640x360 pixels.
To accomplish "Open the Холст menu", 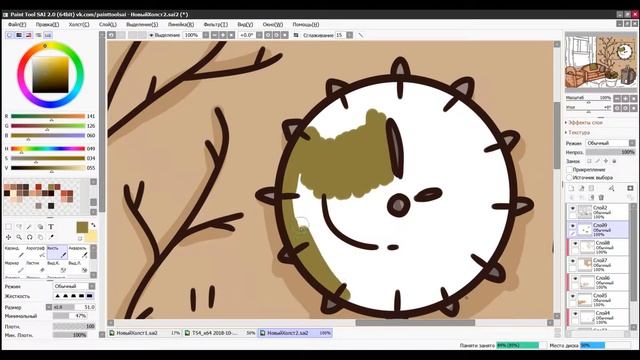I will tap(79, 24).
